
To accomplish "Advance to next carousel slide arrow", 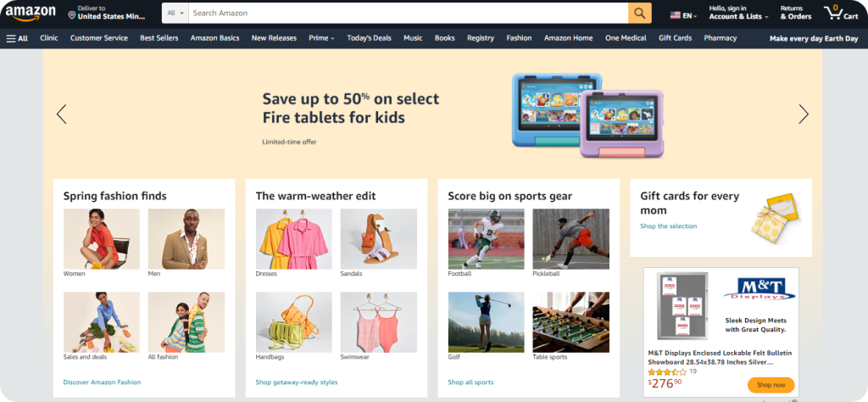I will (804, 114).
